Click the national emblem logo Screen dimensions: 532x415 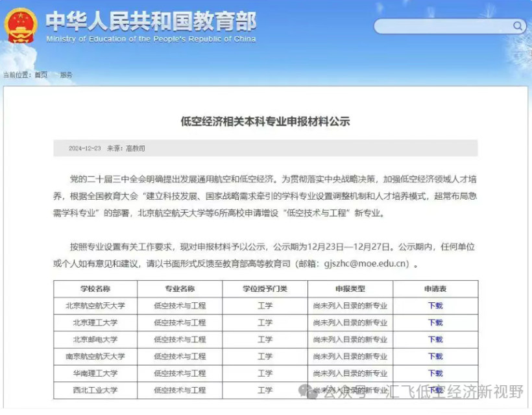tap(21, 25)
